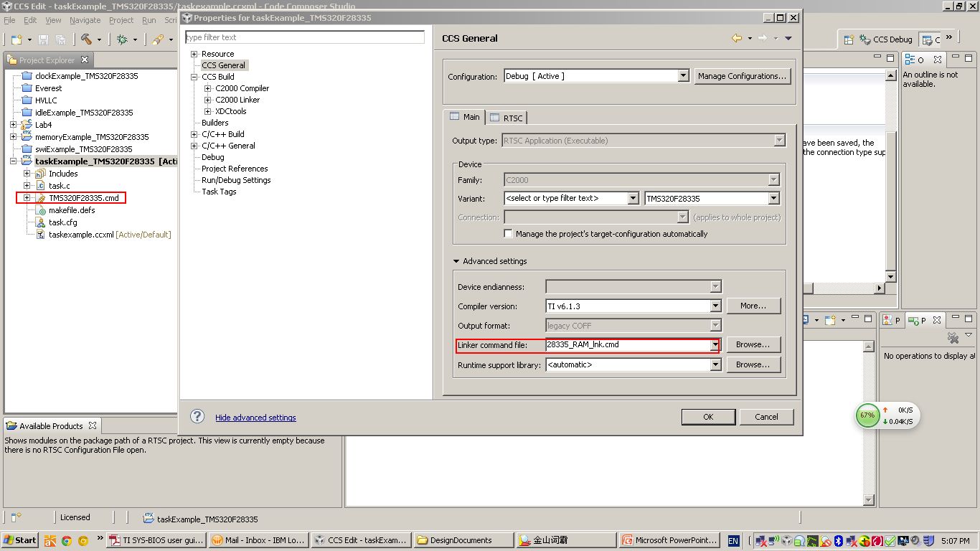Viewport: 980px width, 551px height.
Task: Click Browse for runtime support library
Action: click(753, 364)
